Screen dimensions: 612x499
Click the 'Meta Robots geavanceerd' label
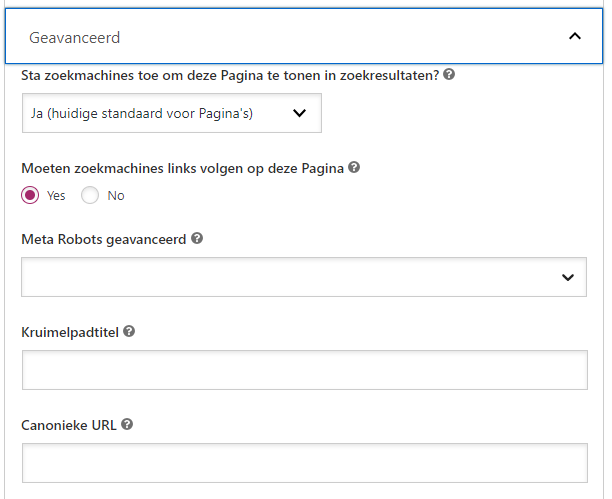click(103, 239)
